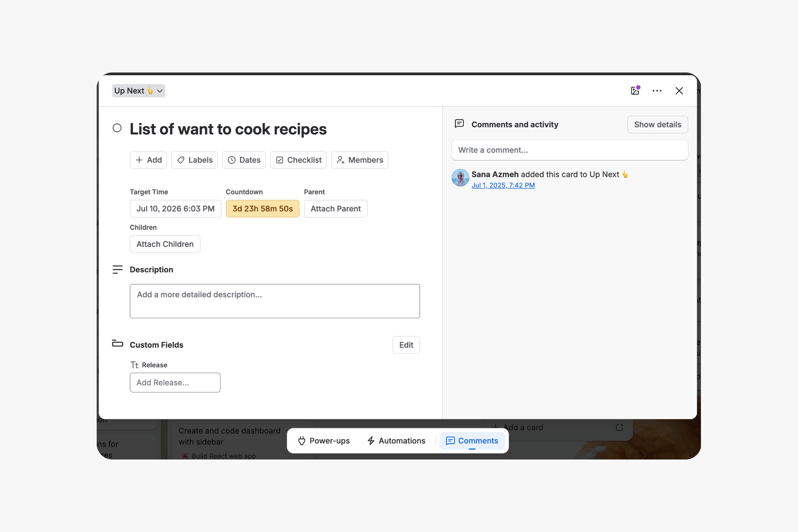Click the Show details button
The height and width of the screenshot is (532, 798).
coord(658,125)
